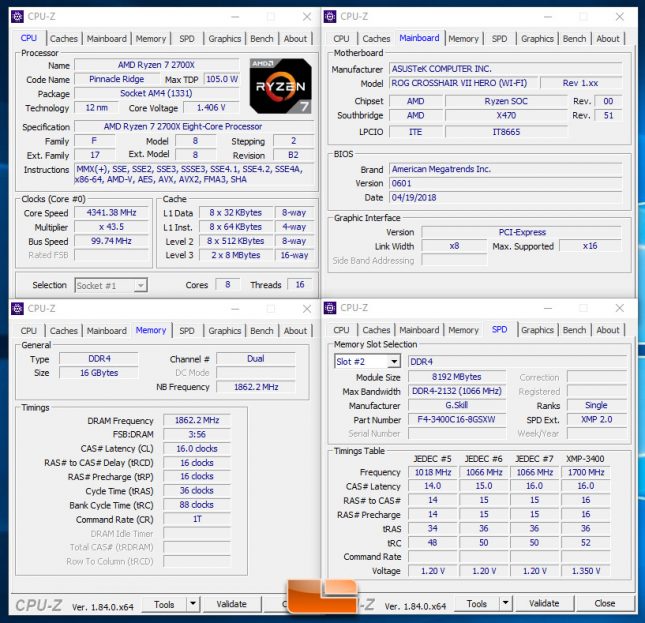Screen dimensions: 645x623
Task: Click BIOS version 0601 field
Action: coord(506,183)
